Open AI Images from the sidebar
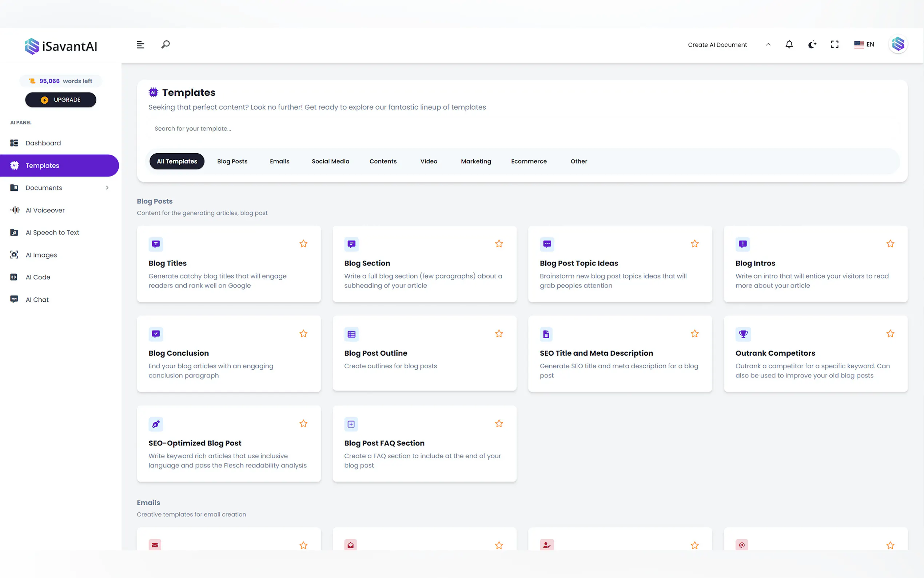This screenshot has width=924, height=578. (41, 254)
